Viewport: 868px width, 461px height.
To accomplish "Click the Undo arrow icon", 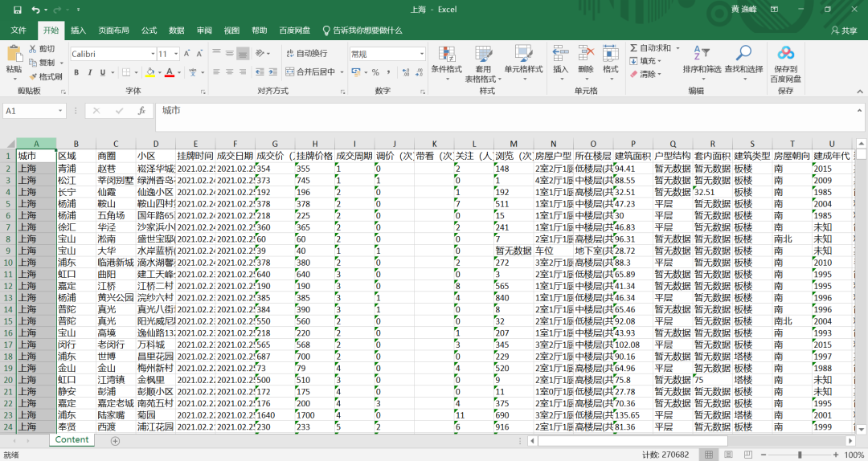I will 36,10.
